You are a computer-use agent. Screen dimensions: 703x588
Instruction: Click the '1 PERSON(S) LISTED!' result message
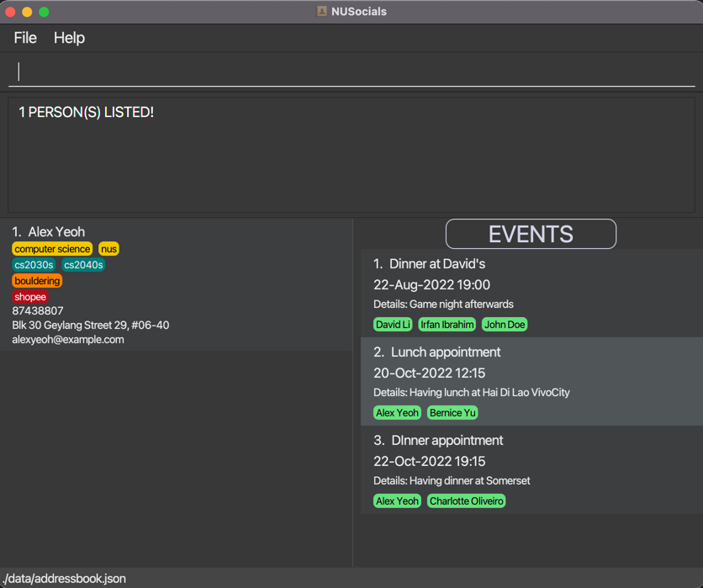pyautogui.click(x=86, y=112)
